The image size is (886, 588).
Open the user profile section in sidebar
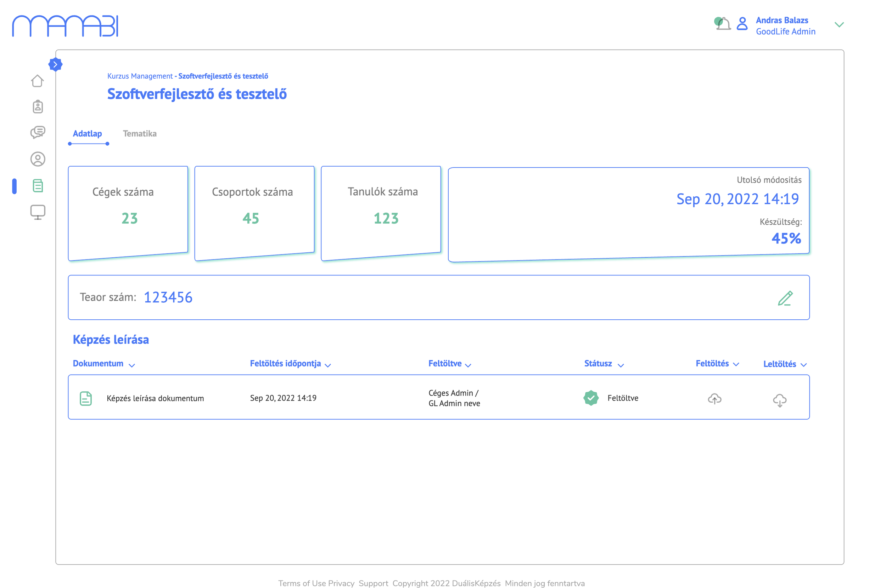[x=37, y=159]
